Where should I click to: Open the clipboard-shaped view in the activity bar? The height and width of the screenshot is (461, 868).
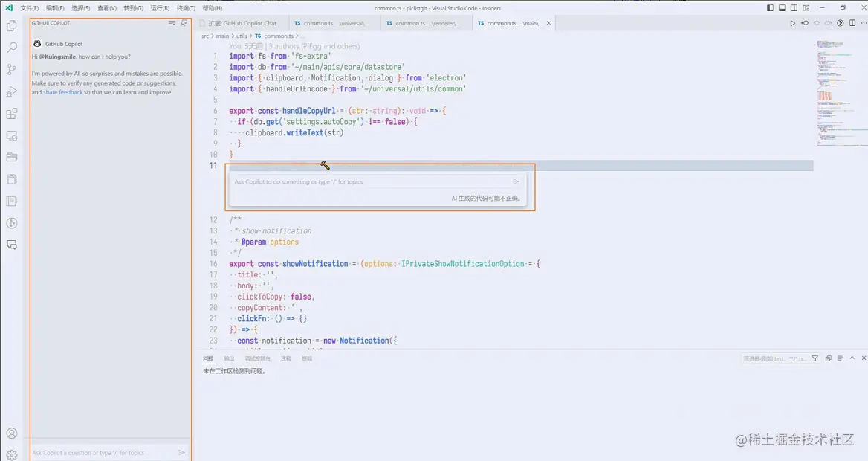[12, 179]
